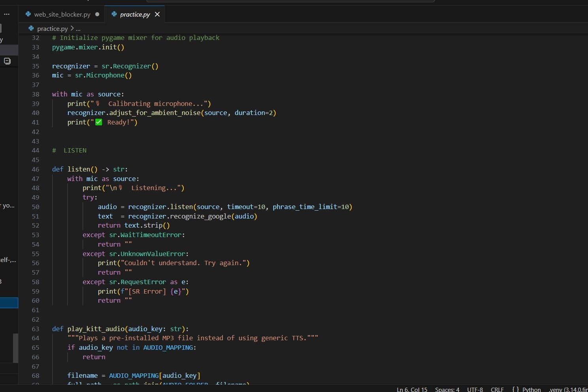Viewport: 588px width, 392px height.
Task: Pick language mode via Python status item
Action: [x=531, y=389]
